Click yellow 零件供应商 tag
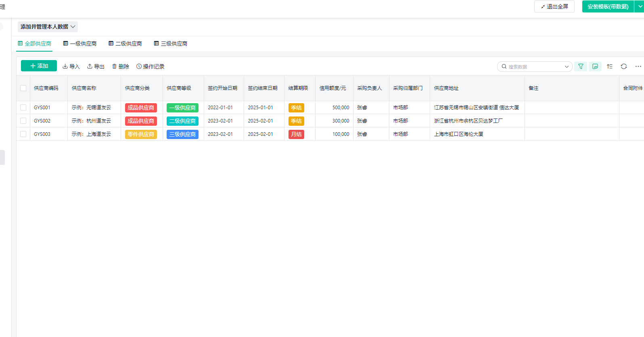Screen dimensions: 644x337 [x=141, y=134]
